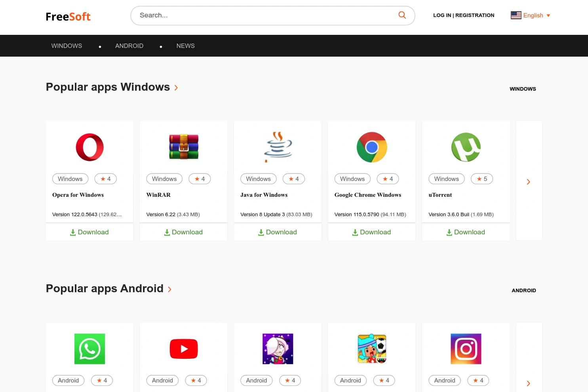Click the Opera "Version 122.0.5643" text
The width and height of the screenshot is (588, 392).
coord(75,215)
